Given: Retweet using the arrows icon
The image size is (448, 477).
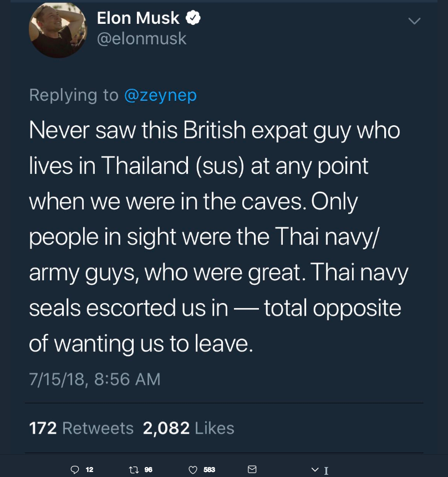Looking at the screenshot, I should click(134, 470).
